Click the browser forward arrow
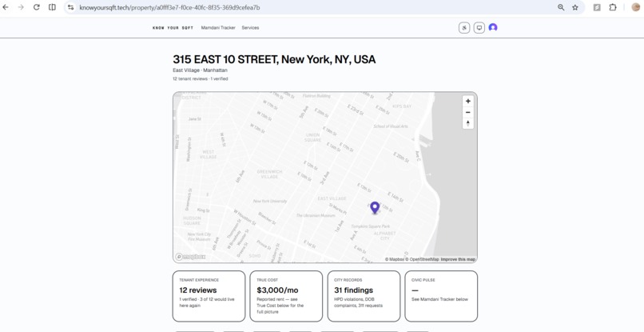Image resolution: width=644 pixels, height=332 pixels. [x=21, y=7]
